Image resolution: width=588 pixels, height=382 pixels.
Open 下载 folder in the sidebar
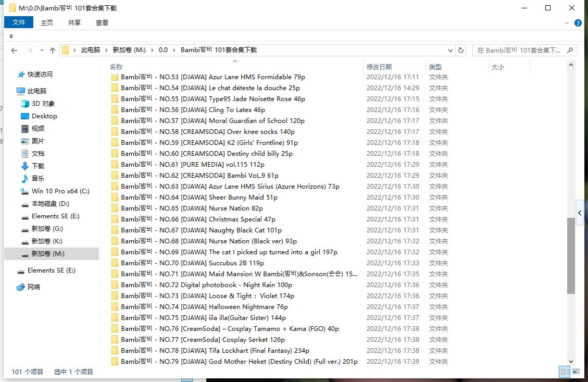[x=33, y=166]
